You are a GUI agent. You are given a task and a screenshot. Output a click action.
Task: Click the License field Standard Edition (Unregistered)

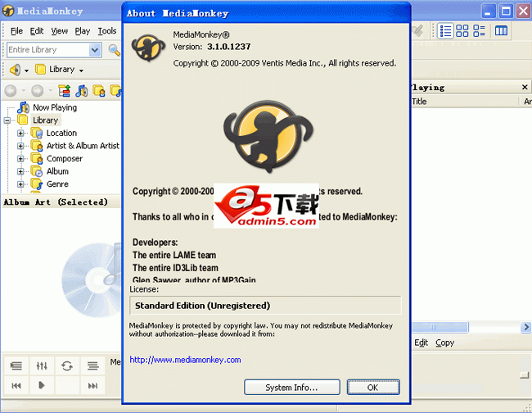(265, 306)
